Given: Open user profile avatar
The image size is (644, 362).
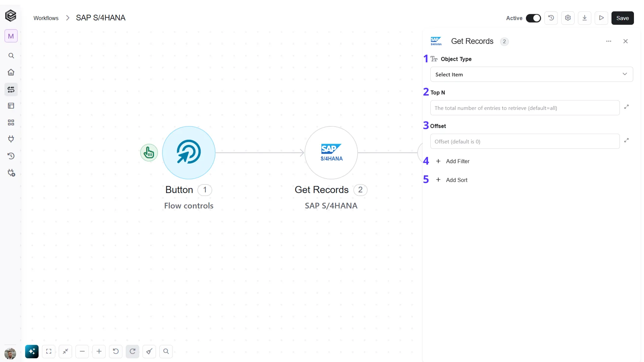Looking at the screenshot, I should 10,354.
